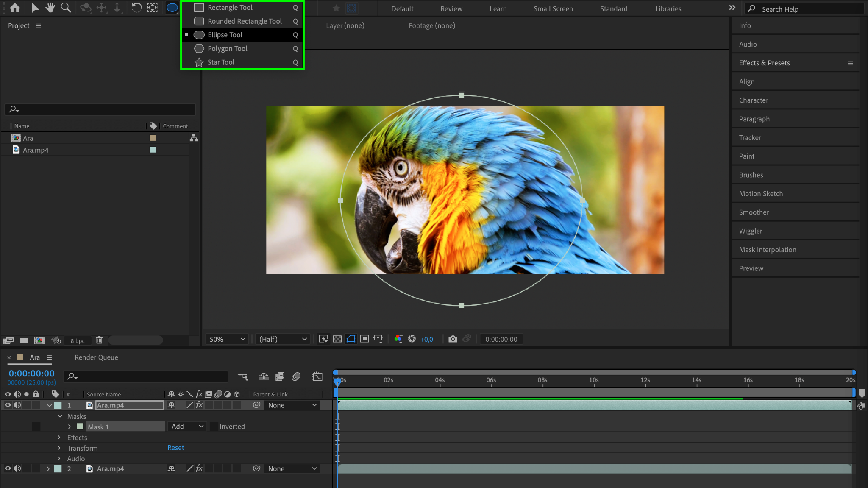The width and height of the screenshot is (868, 488).
Task: Toggle mask and shape path visibility
Action: (351, 339)
